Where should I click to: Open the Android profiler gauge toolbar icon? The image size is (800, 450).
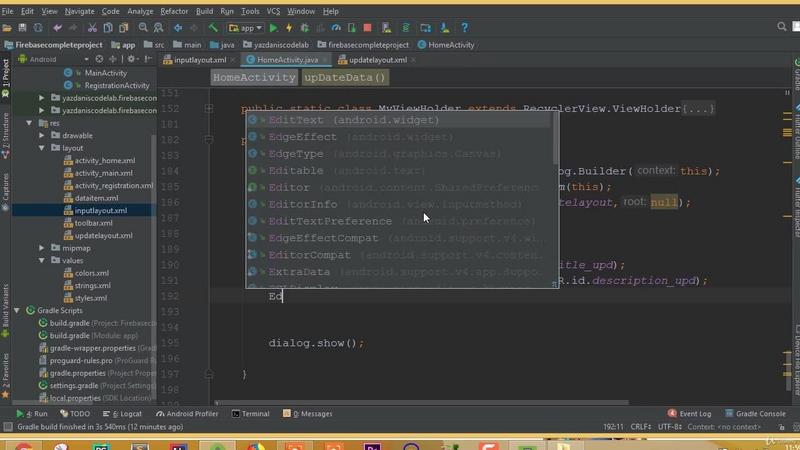click(x=336, y=28)
